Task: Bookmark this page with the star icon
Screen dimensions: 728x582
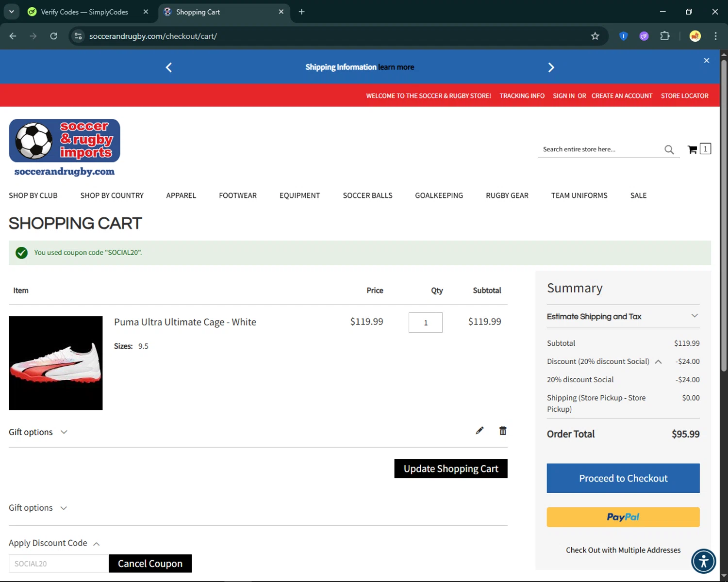Action: [x=595, y=36]
